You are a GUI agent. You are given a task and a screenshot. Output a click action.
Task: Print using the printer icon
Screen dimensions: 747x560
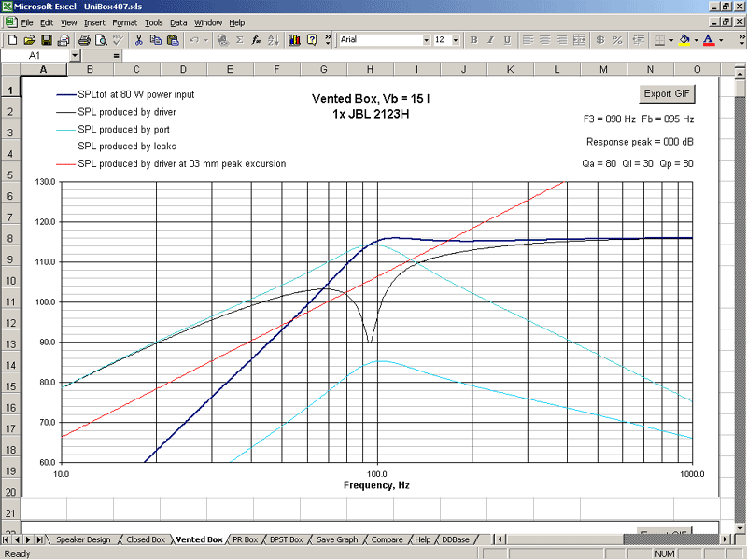pos(84,40)
